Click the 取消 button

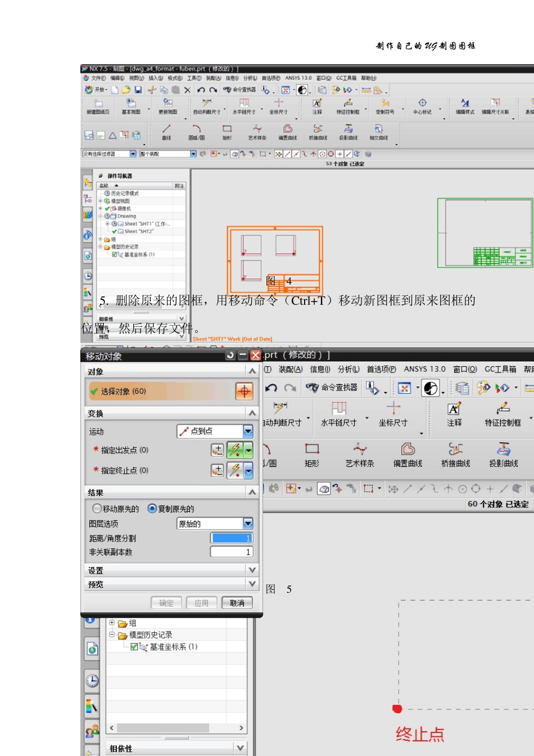point(237,603)
